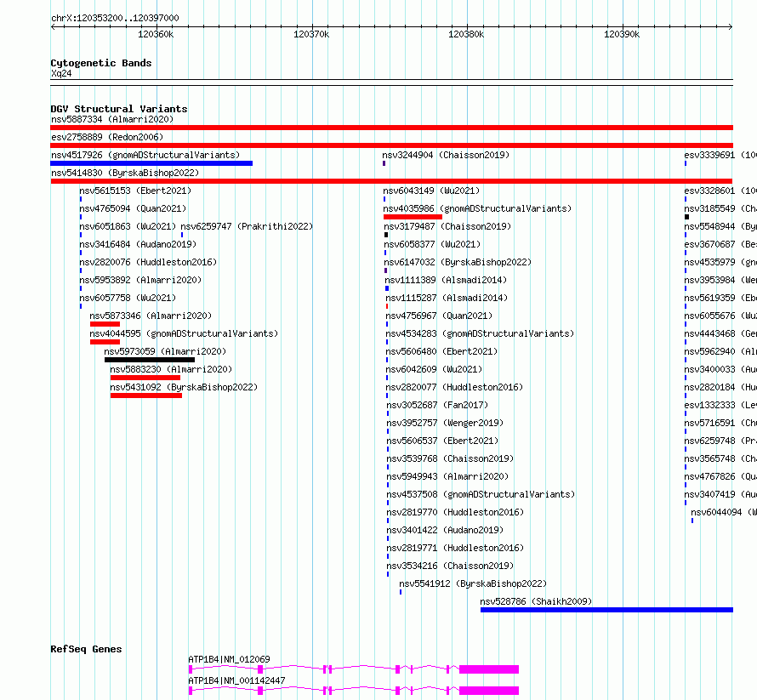Screen dimensions: 757x700
Task: Click nsv4534283 (gnomADStructuralVariants) label
Action: 481,333
